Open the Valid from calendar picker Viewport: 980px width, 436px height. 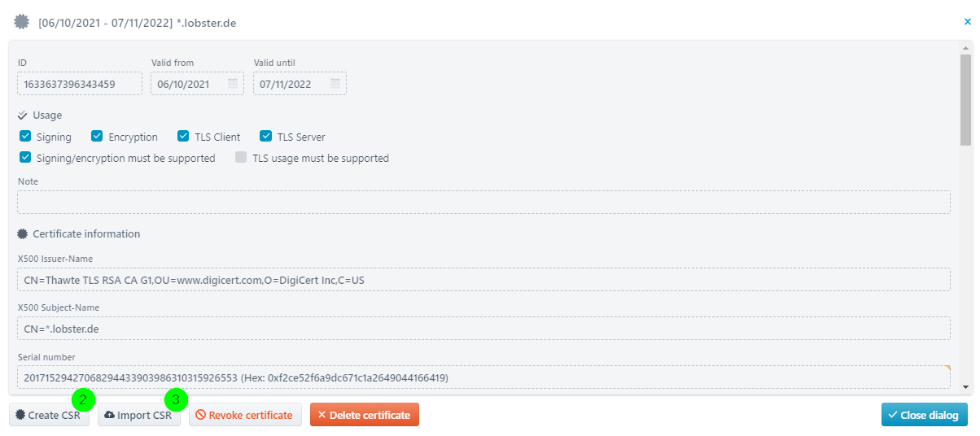(232, 84)
